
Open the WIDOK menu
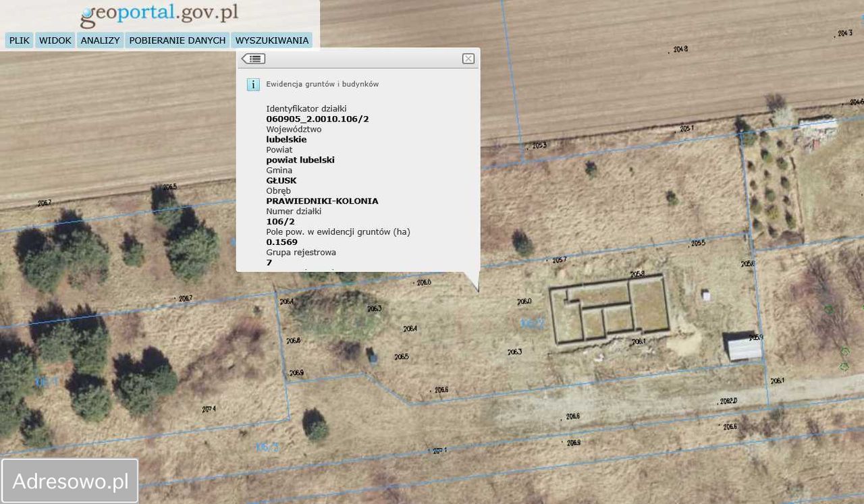(x=55, y=40)
